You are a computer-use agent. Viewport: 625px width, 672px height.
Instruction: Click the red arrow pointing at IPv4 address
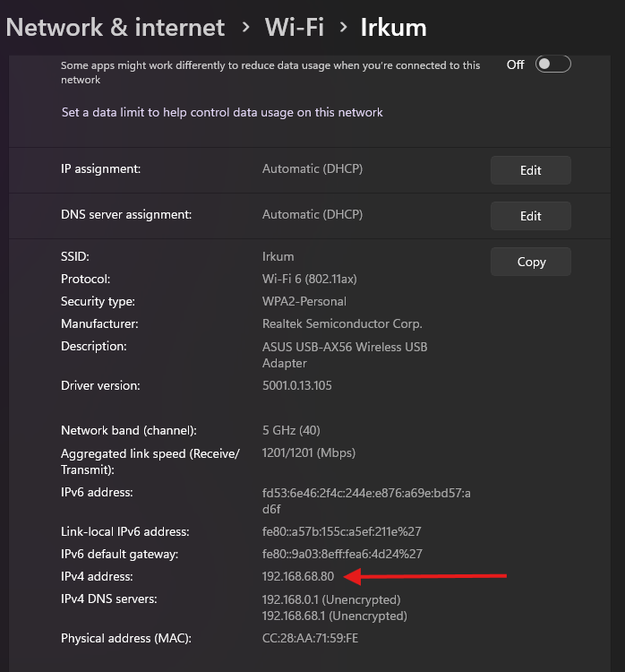click(x=425, y=576)
